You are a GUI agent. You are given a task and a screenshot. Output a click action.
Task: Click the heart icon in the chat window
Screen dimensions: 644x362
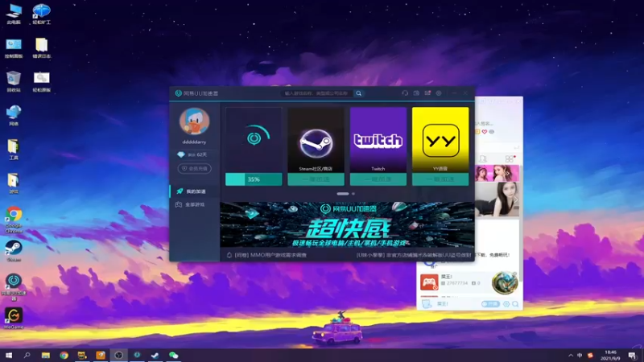tap(485, 132)
